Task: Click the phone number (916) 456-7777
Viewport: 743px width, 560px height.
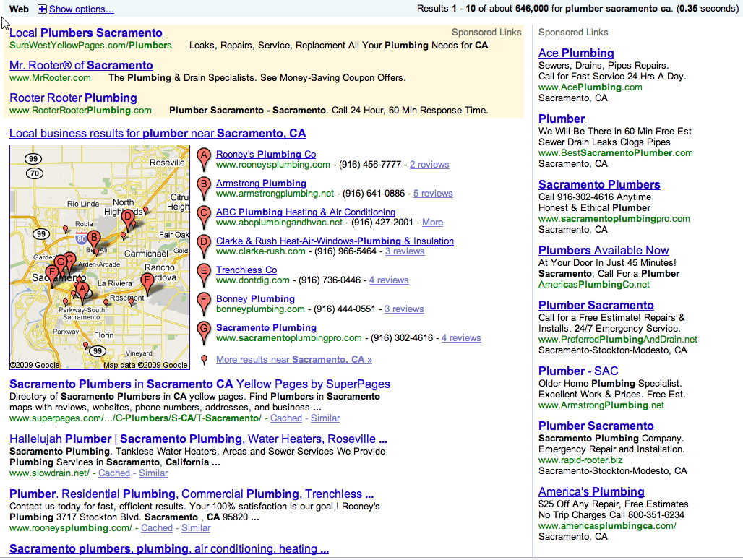Action: [x=370, y=165]
